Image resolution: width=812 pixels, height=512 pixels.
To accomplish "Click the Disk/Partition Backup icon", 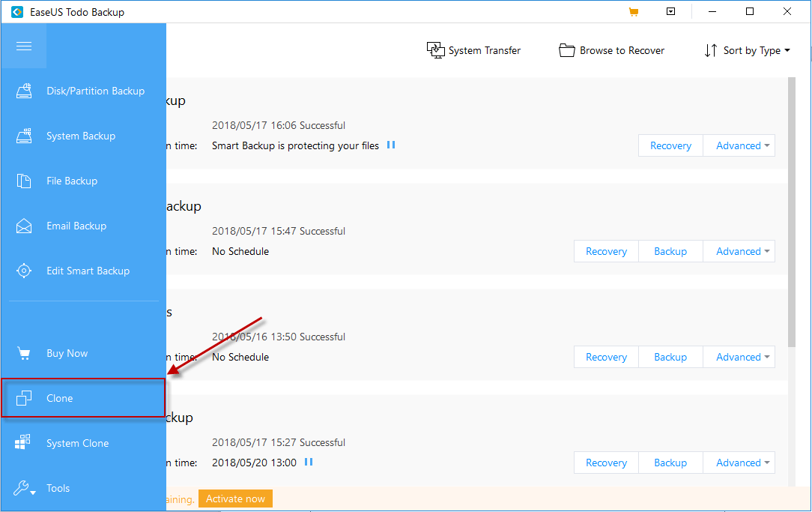I will tap(24, 91).
